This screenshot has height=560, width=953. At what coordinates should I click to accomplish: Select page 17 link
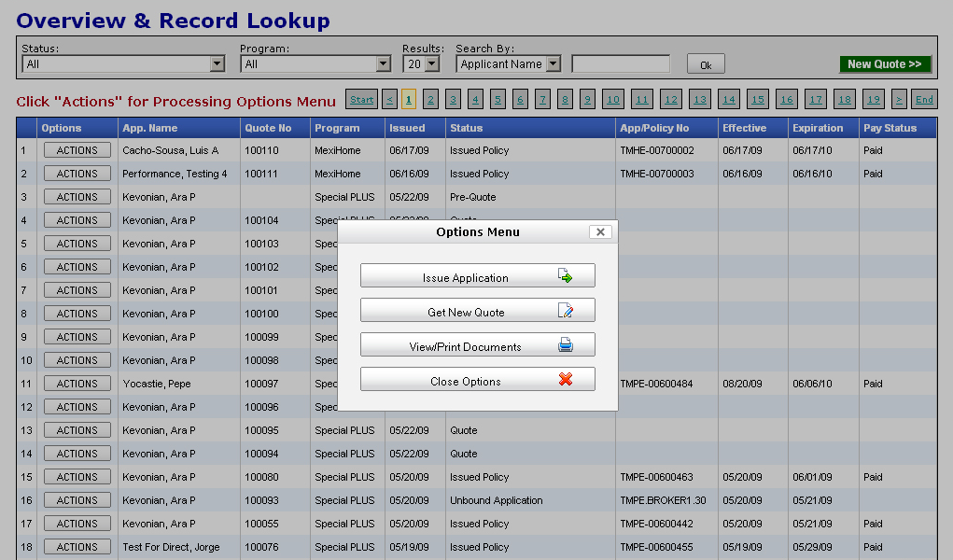click(x=816, y=100)
